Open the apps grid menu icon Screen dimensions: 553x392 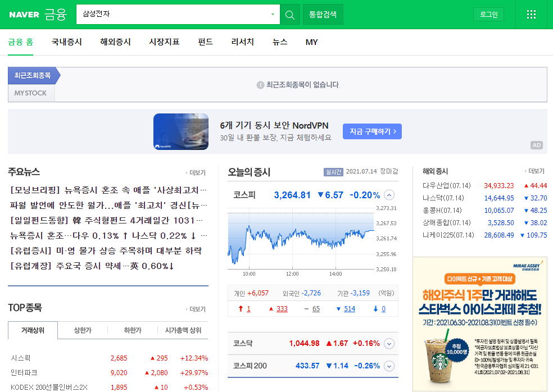531,15
